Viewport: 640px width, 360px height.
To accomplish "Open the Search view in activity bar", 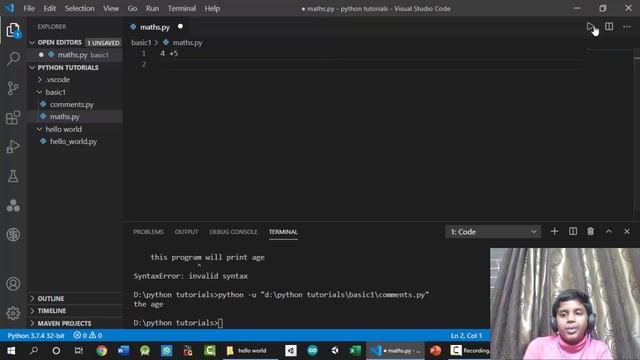I will tap(13, 58).
